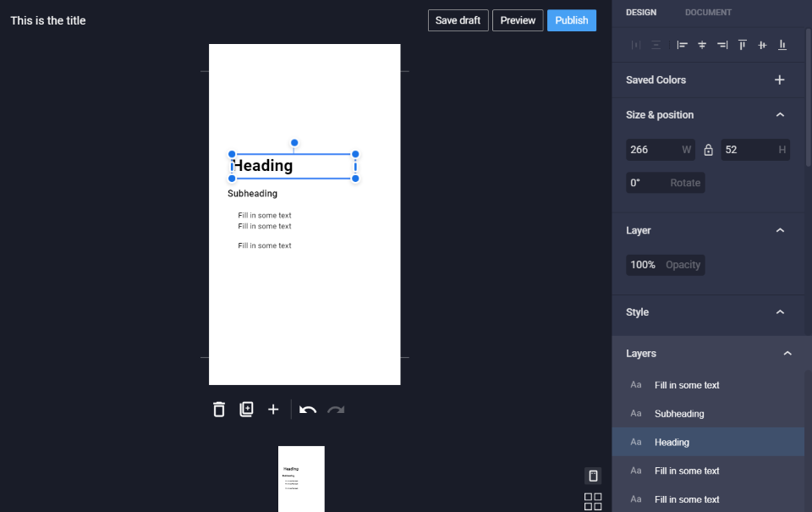Image resolution: width=812 pixels, height=512 pixels.
Task: Collapse the Layers list panel
Action: 787,354
